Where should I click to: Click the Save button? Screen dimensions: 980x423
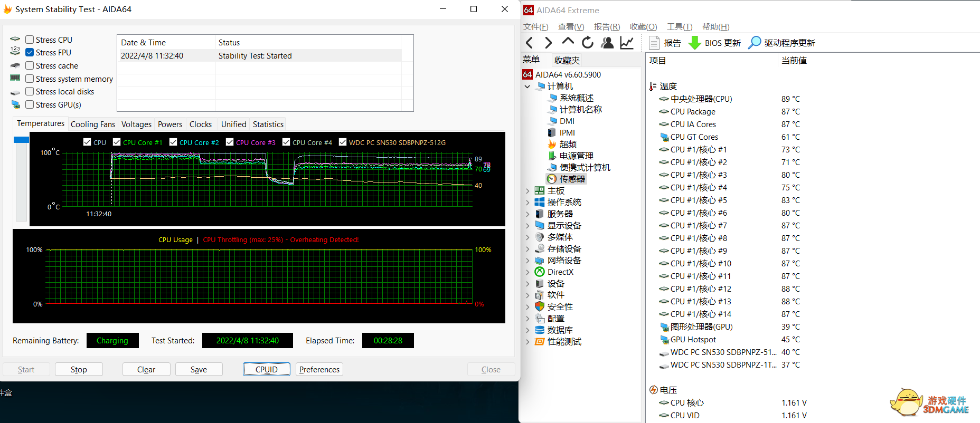click(x=199, y=369)
